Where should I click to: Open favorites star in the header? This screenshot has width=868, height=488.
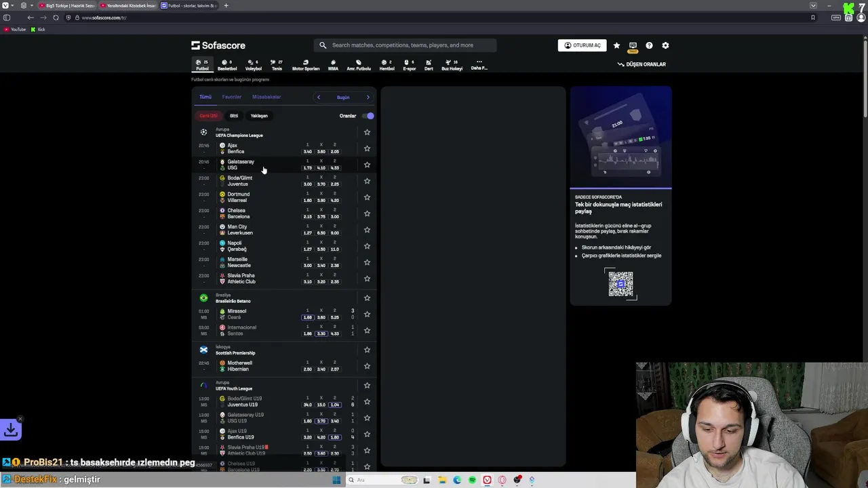(x=616, y=45)
